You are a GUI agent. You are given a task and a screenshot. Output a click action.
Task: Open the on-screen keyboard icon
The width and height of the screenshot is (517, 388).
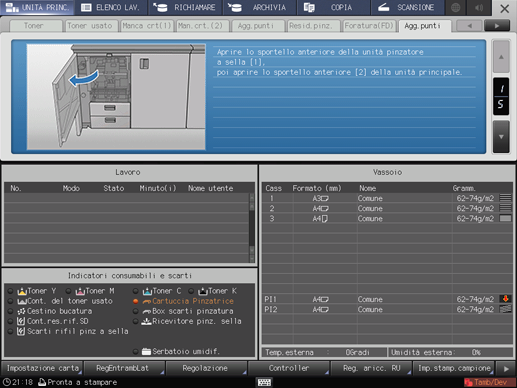point(264,382)
